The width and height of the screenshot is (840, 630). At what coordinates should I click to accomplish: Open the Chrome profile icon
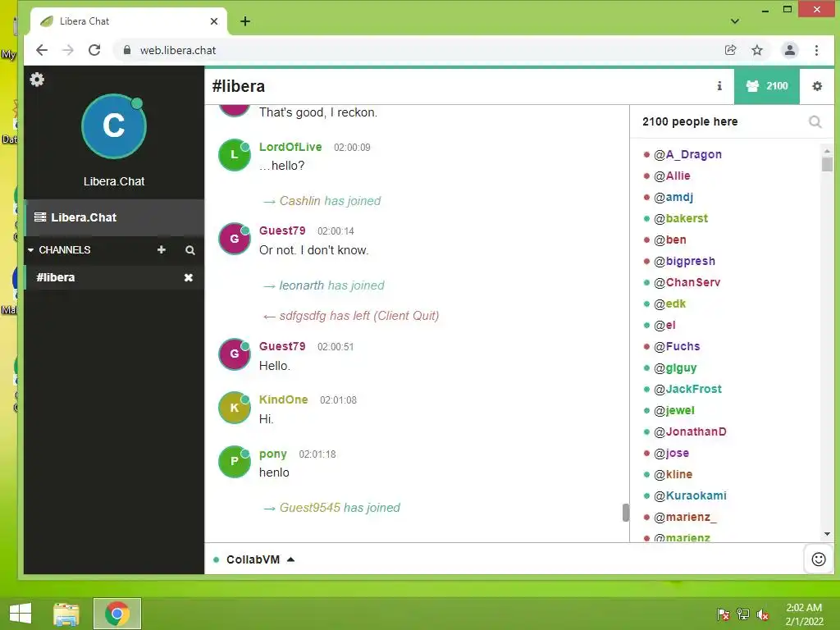point(790,50)
